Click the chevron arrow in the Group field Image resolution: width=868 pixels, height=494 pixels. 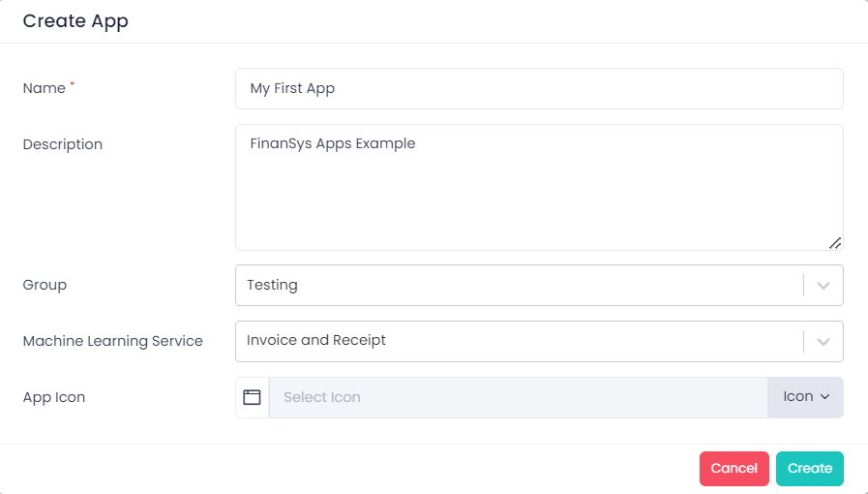[x=823, y=286]
